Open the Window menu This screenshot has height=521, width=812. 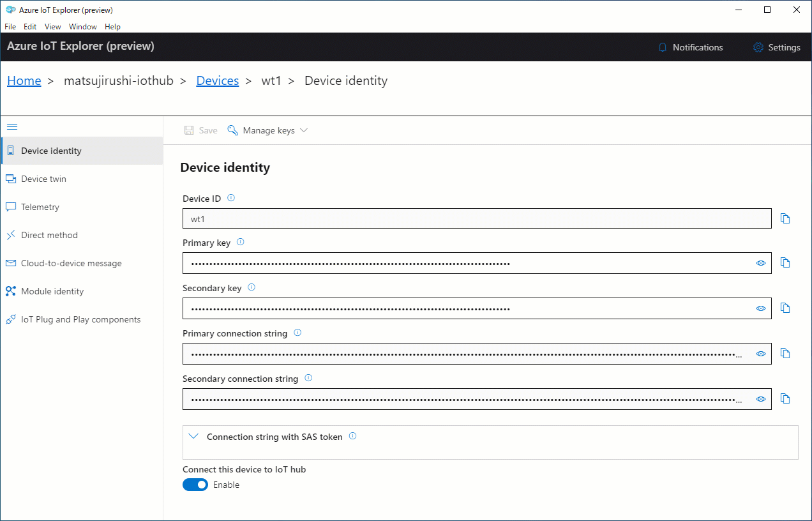(83, 27)
